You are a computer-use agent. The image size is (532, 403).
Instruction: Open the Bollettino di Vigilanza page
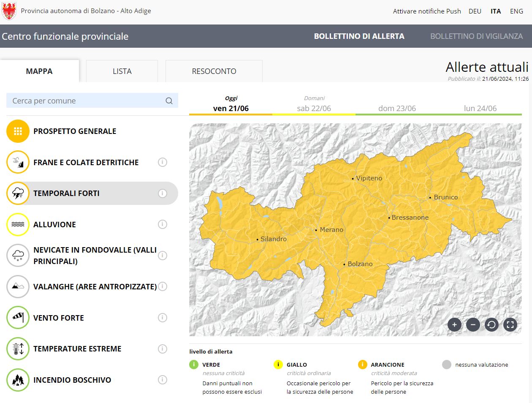pos(477,36)
